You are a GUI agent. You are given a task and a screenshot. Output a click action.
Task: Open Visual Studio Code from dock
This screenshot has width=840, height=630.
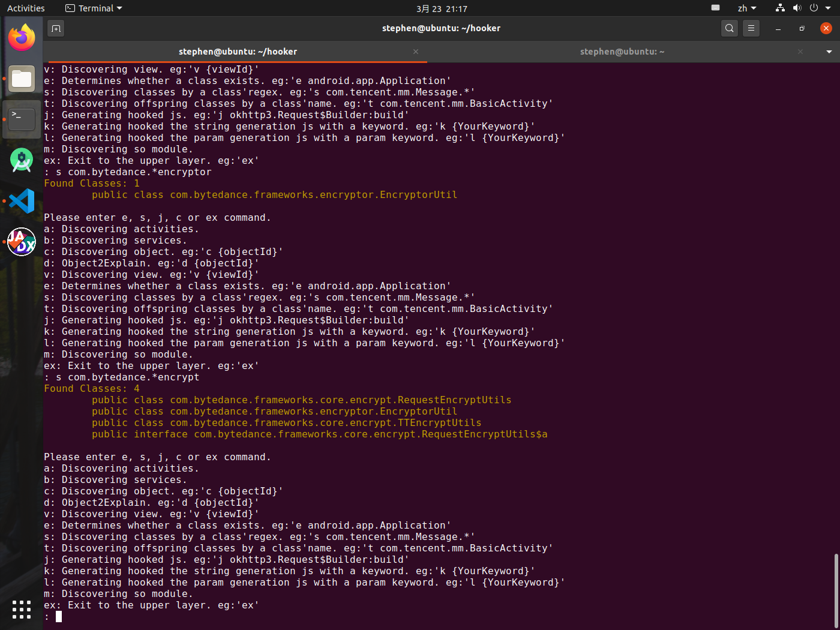(22, 201)
